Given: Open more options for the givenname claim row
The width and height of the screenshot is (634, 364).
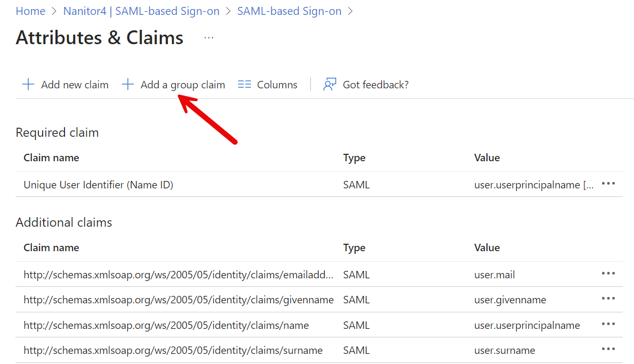Looking at the screenshot, I should tap(608, 299).
